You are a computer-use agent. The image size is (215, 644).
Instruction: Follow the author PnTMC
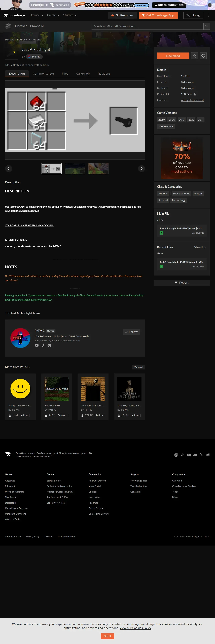pos(131,332)
